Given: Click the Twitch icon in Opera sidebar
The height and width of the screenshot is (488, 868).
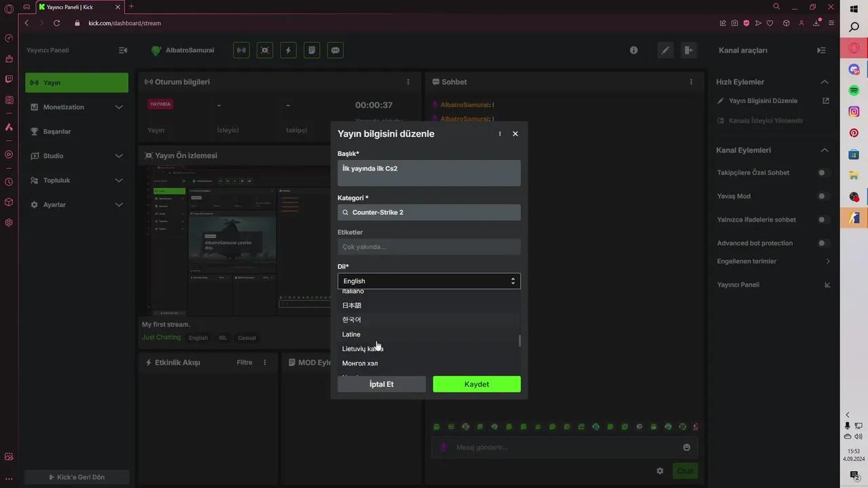Looking at the screenshot, I should (9, 79).
